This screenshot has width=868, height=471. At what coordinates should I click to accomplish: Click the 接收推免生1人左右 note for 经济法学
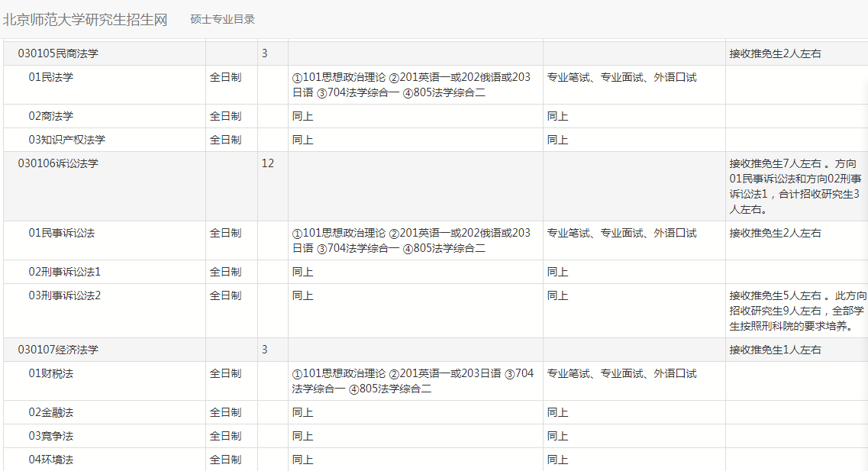[775, 350]
